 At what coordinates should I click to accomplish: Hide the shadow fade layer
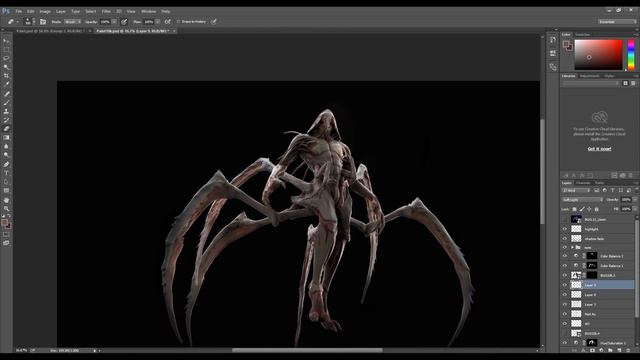coord(565,239)
